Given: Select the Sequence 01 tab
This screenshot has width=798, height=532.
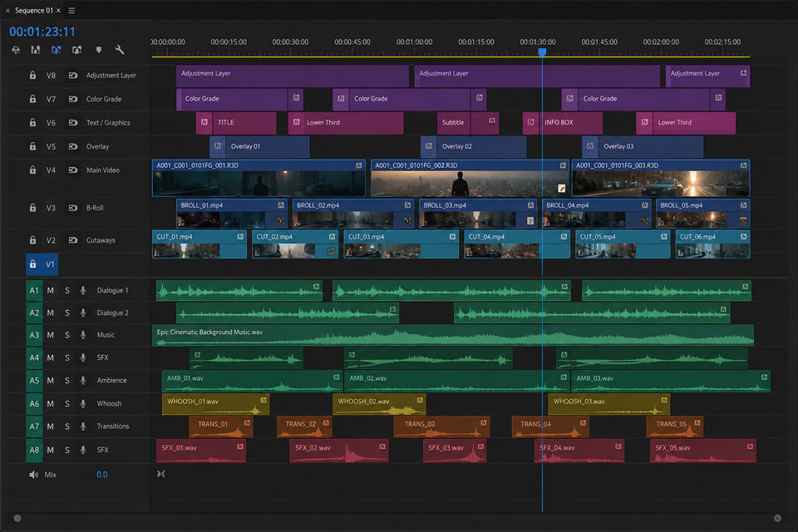Looking at the screenshot, I should point(33,10).
